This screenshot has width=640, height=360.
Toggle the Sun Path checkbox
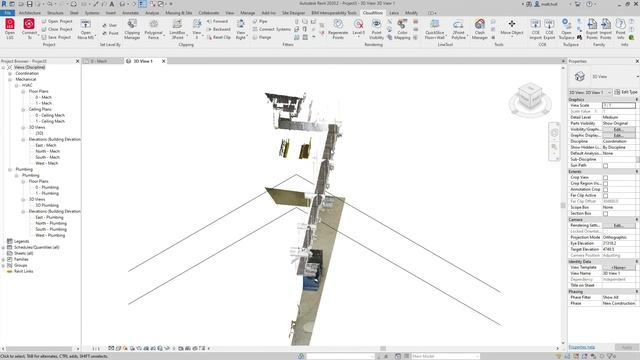[x=605, y=166]
